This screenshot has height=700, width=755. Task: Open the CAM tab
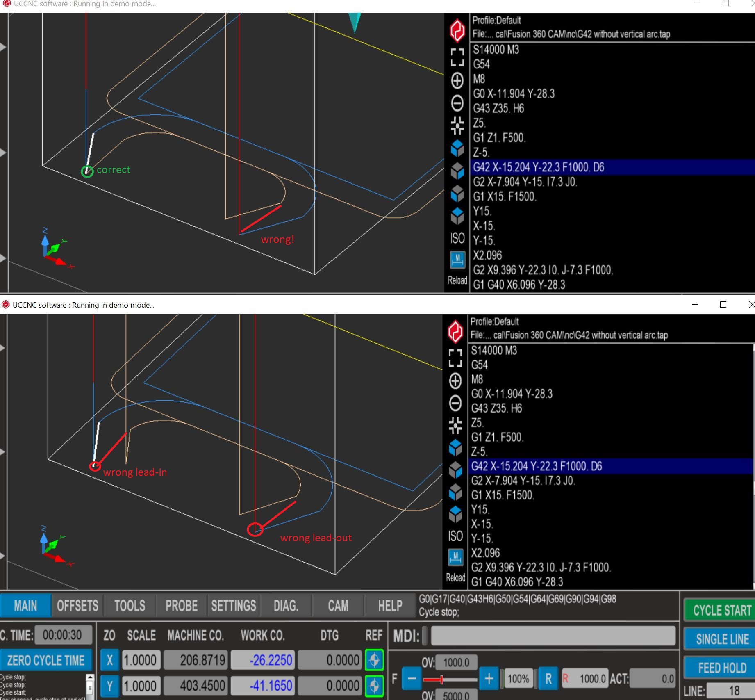(338, 606)
